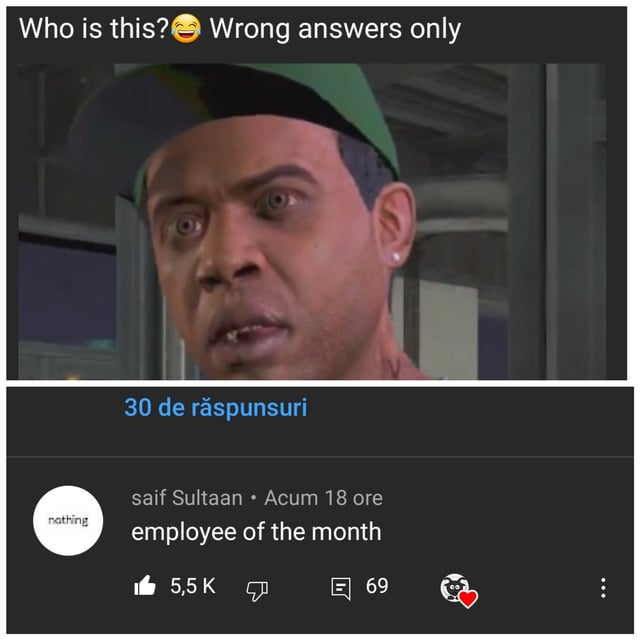Click the divider line above the comment
Screen dimensions: 640x640
tap(320, 456)
